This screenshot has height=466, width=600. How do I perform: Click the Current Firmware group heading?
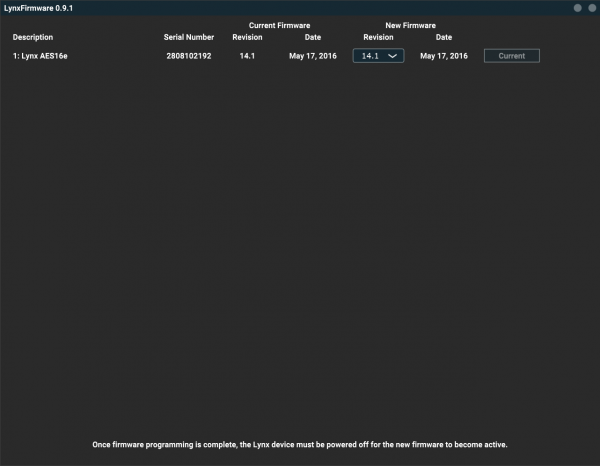tap(279, 25)
